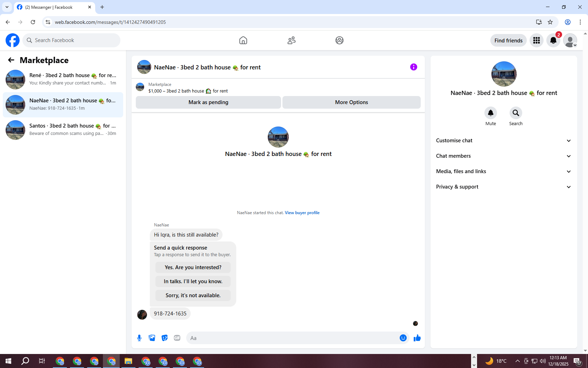The height and width of the screenshot is (368, 588).
Task: Send 'In talks. I'll let you know.' response
Action: 193,281
